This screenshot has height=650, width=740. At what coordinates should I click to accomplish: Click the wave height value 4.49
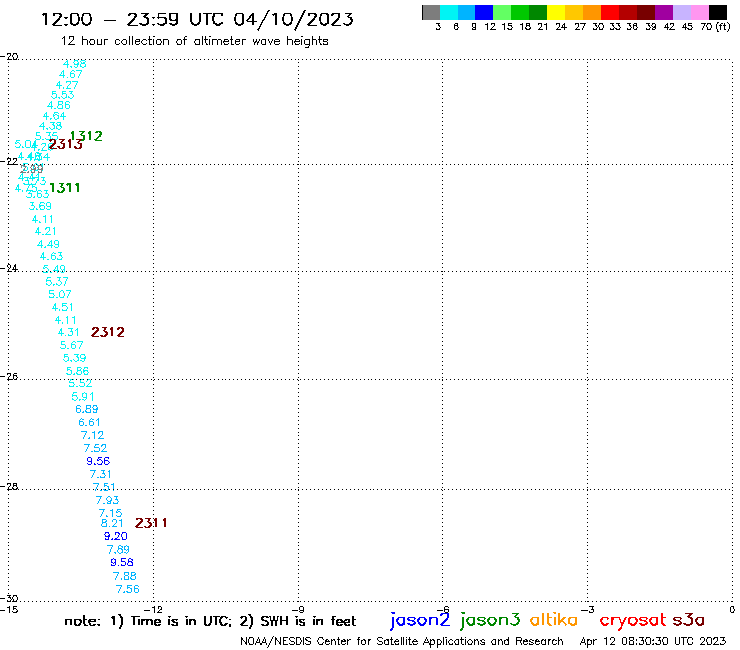(x=48, y=244)
